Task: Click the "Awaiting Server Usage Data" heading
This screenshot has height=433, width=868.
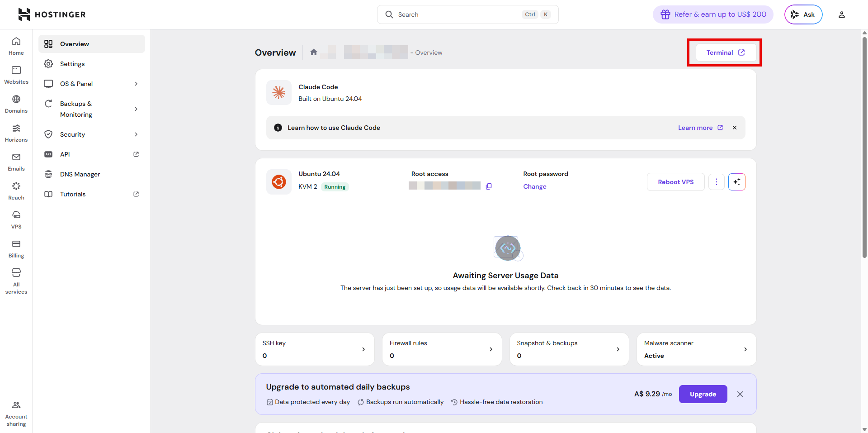Action: point(505,276)
